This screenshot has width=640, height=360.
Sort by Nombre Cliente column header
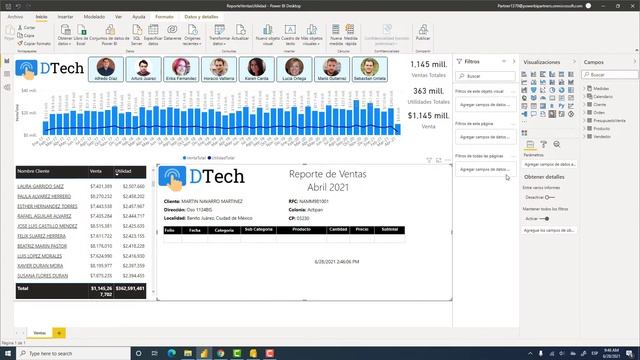(x=33, y=171)
